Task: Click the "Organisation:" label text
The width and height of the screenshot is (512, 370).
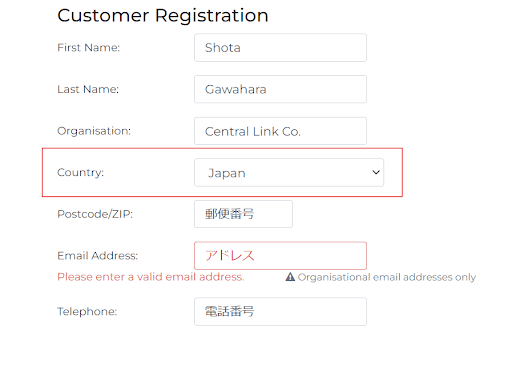Action: (x=94, y=131)
